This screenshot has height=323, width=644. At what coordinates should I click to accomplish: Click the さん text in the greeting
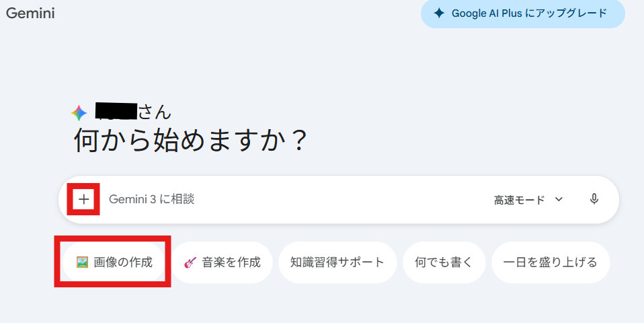155,112
